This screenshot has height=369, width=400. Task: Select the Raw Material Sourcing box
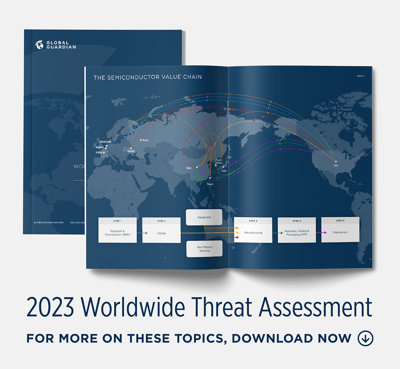(204, 249)
